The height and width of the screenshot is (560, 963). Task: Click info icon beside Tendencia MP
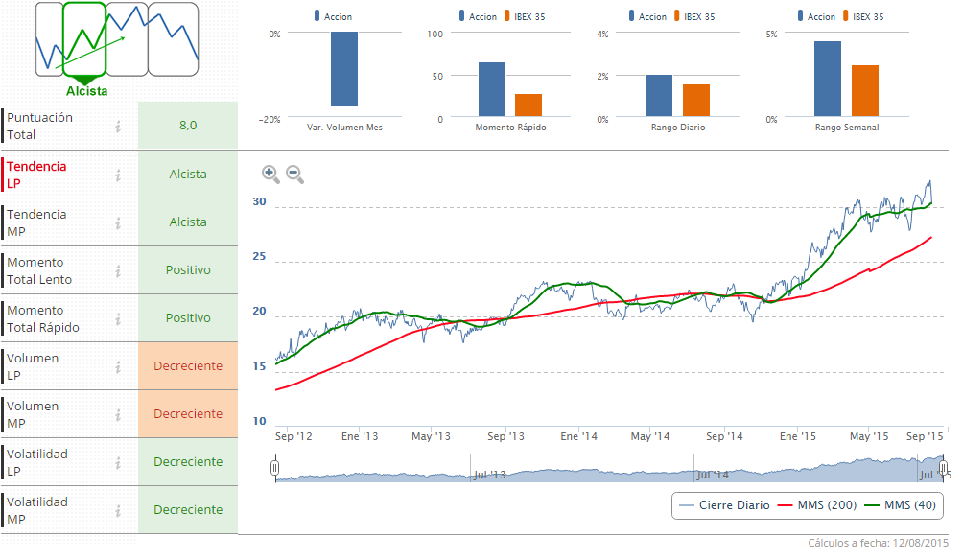point(118,222)
